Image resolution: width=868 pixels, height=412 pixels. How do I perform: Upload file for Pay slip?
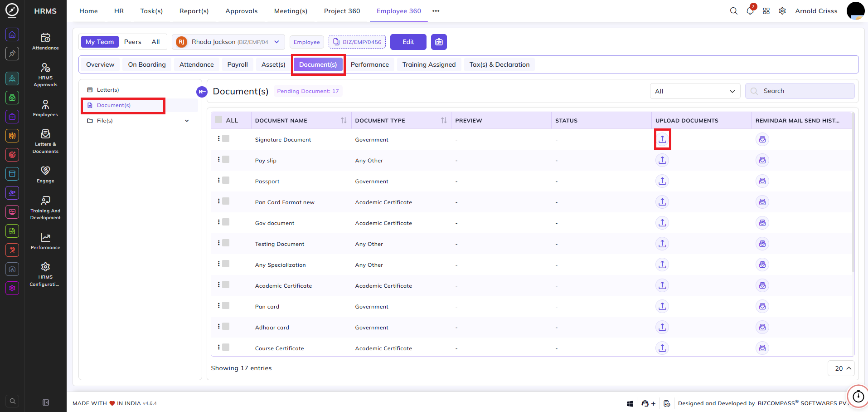(662, 160)
